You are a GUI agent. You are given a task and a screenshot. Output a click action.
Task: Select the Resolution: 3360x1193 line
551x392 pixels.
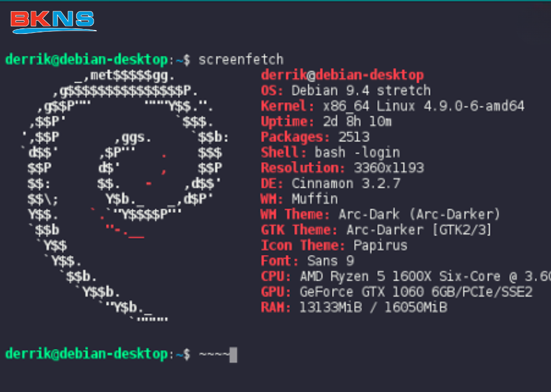coord(342,168)
